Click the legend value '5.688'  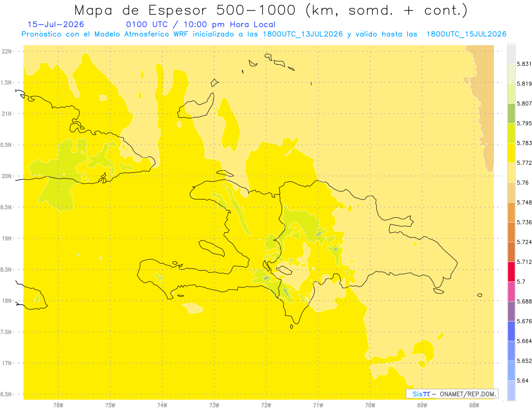click(524, 301)
